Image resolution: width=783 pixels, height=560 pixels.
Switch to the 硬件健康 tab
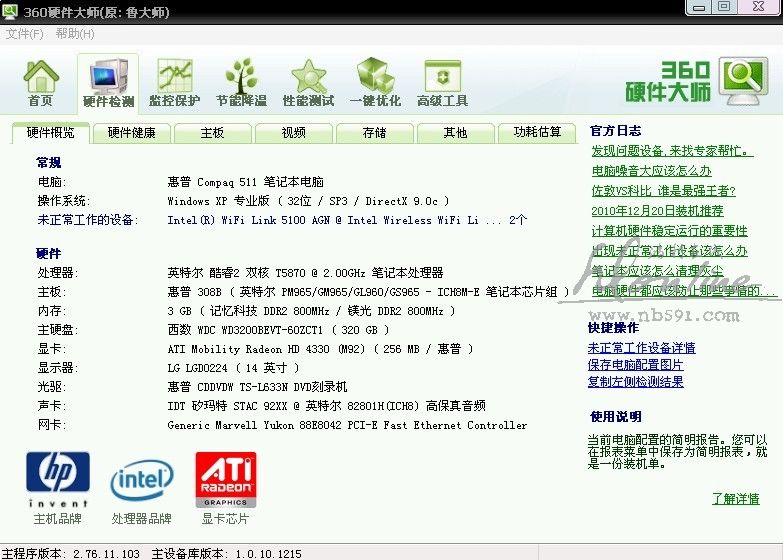(132, 133)
